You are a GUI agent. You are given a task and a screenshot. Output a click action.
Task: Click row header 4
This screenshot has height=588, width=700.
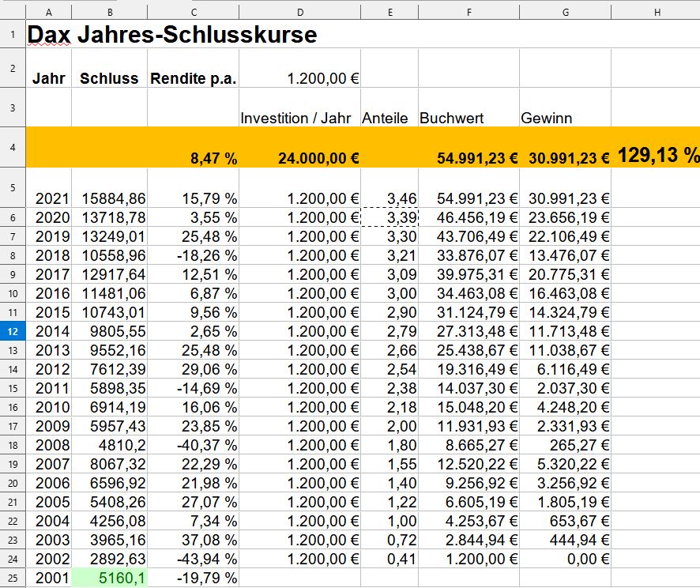tap(13, 147)
